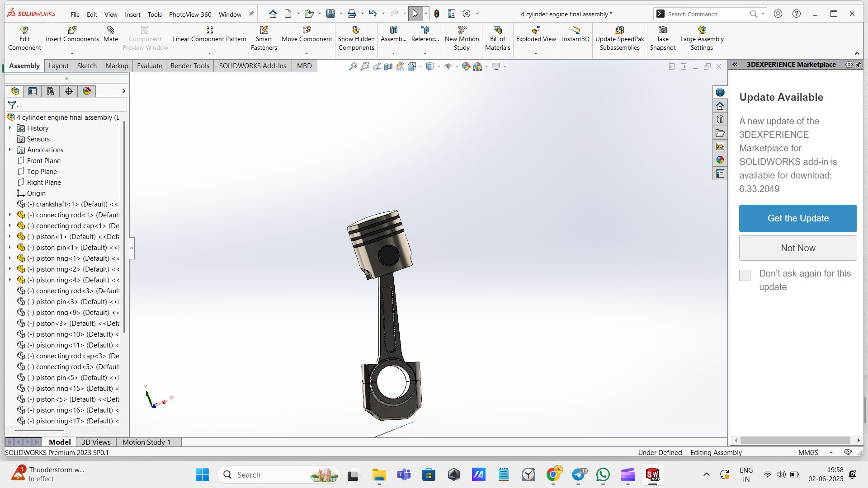This screenshot has width=868, height=488.
Task: Pin the SOLIDWORKS menu bar
Action: click(251, 14)
